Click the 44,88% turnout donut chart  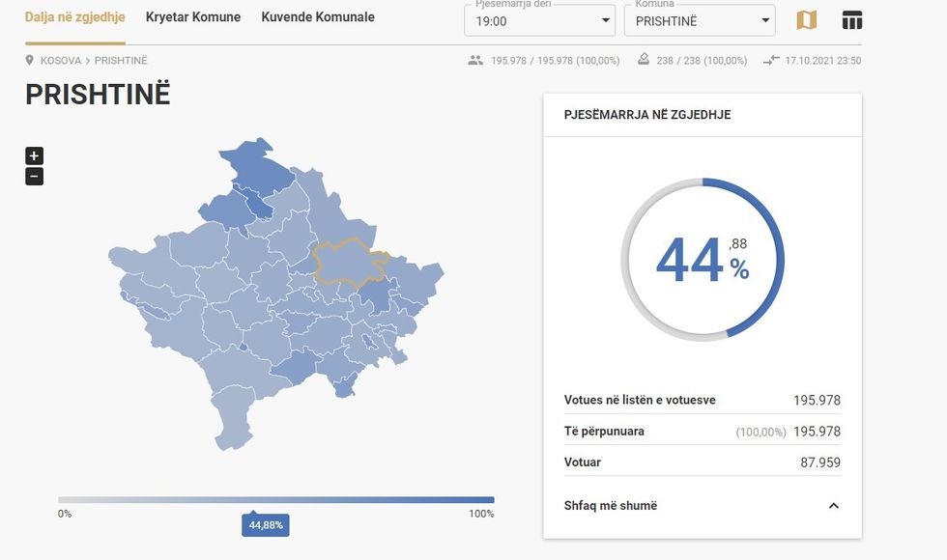[703, 260]
